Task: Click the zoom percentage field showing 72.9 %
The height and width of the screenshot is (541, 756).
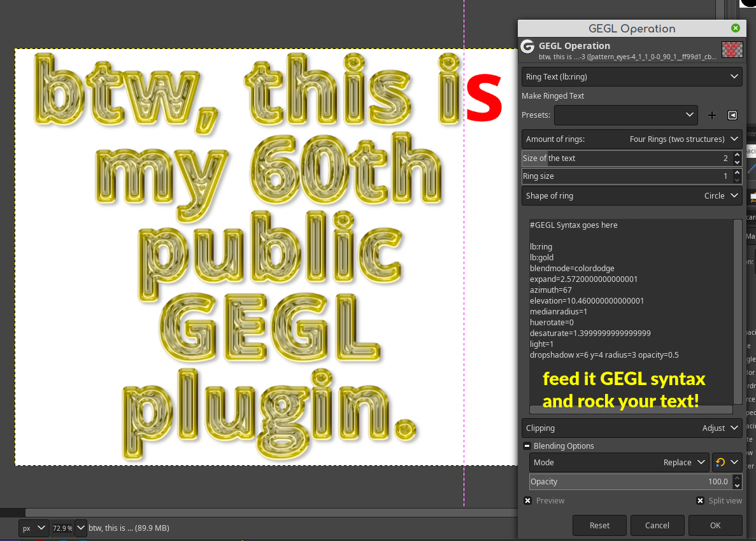Action: [62, 528]
